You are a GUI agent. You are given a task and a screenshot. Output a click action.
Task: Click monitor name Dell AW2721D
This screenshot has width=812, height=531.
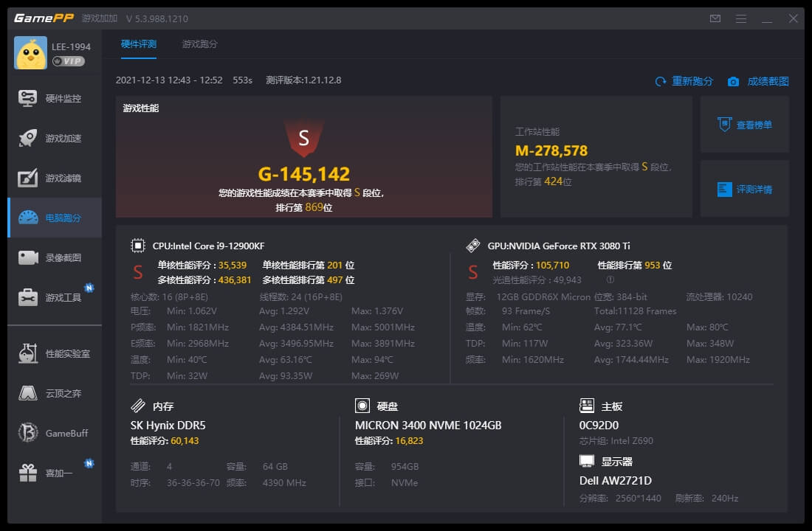615,481
